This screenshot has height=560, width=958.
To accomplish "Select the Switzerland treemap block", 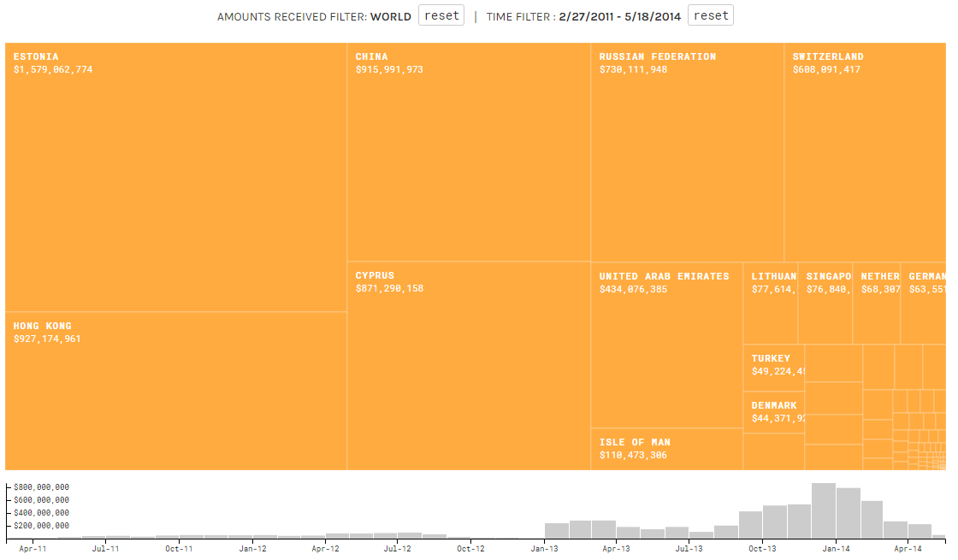I will pyautogui.click(x=864, y=152).
